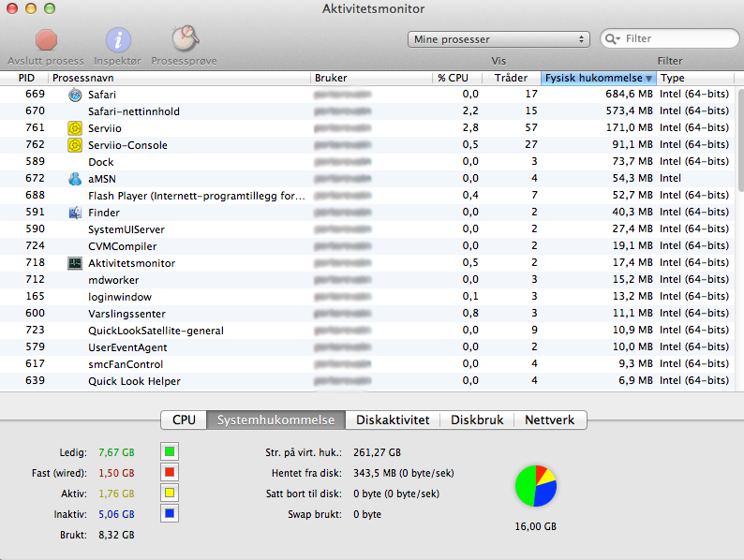This screenshot has width=744, height=560.
Task: Select the Safari compass icon
Action: (75, 95)
